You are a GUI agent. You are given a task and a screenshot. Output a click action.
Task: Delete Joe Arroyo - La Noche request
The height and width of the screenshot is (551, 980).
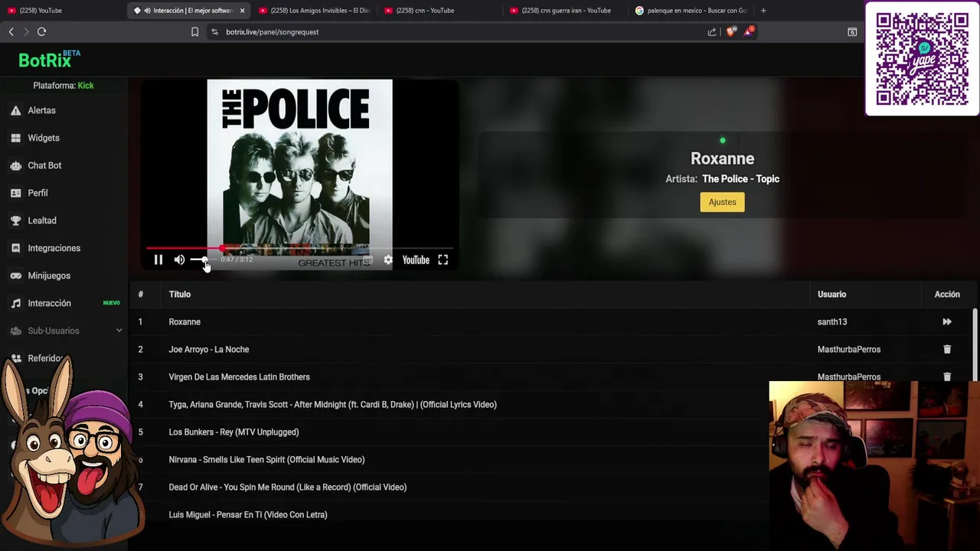pos(947,350)
